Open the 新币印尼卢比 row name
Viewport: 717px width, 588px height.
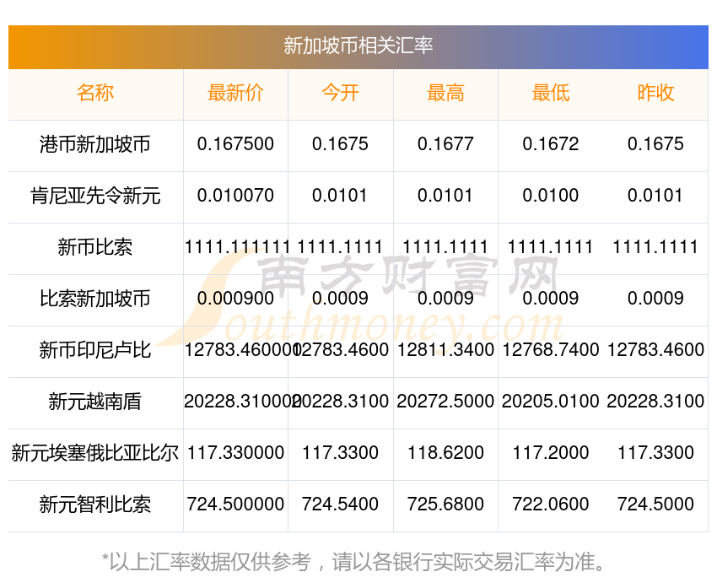click(95, 350)
